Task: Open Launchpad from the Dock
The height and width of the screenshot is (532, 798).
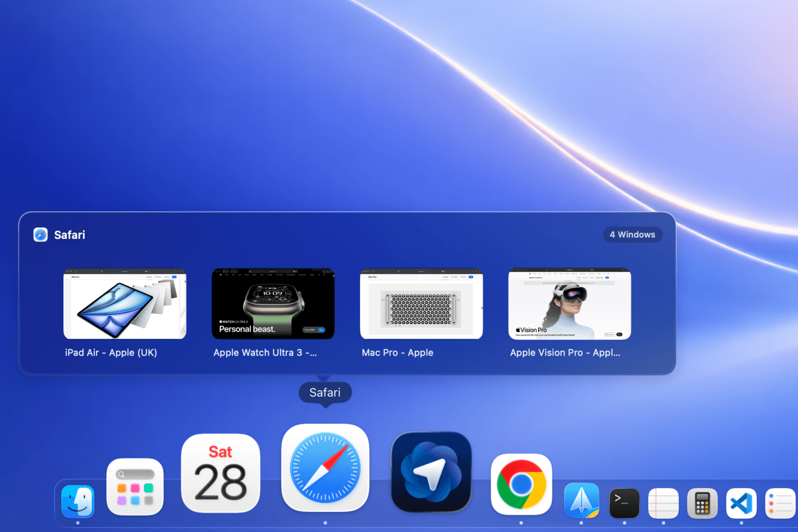Action: pos(135,488)
